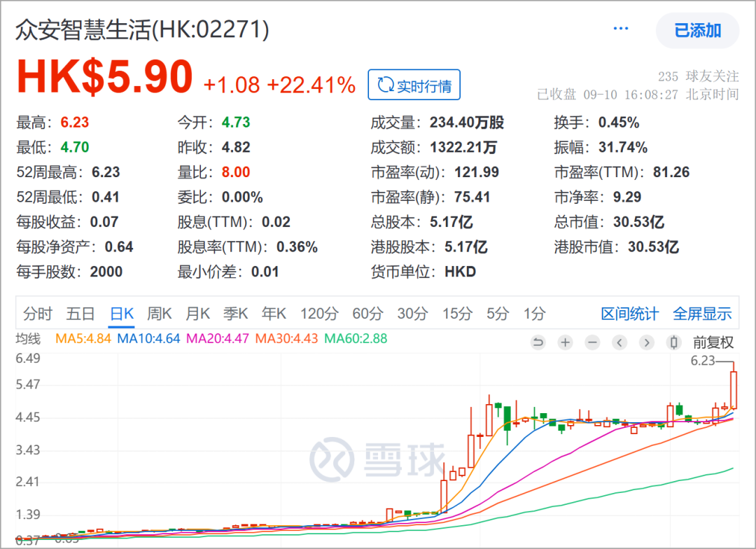
Task: Select the 日K chart tab
Action: coord(122,314)
